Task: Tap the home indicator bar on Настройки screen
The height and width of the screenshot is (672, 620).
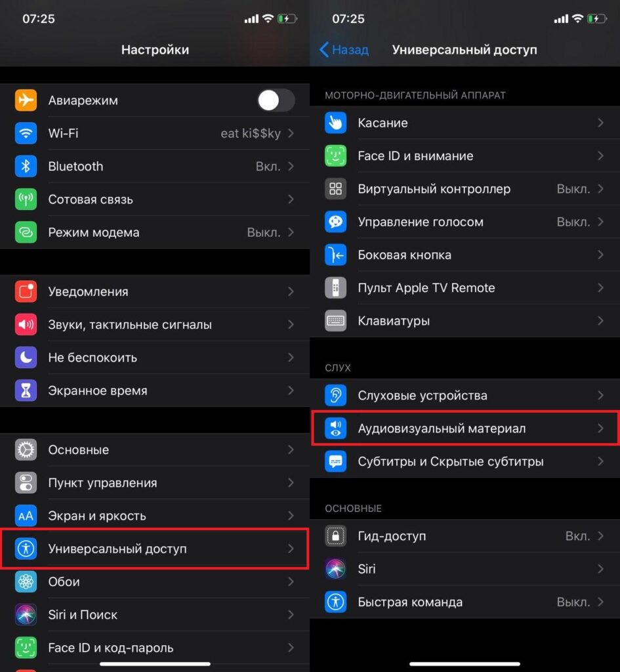Action: pyautogui.click(x=155, y=664)
